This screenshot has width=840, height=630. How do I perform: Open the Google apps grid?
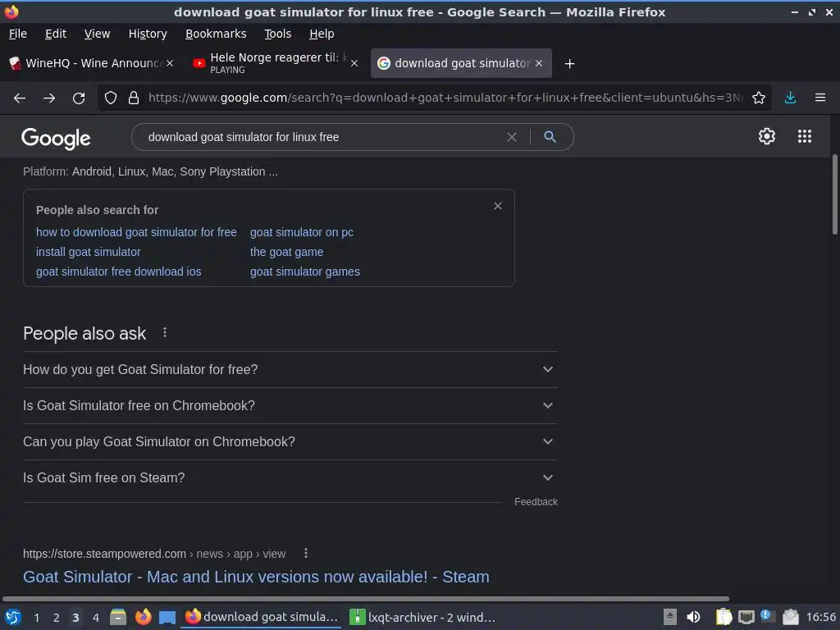coord(805,136)
